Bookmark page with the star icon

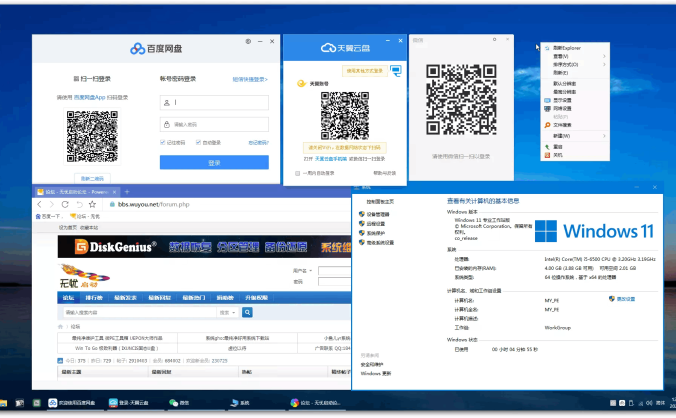point(92,204)
